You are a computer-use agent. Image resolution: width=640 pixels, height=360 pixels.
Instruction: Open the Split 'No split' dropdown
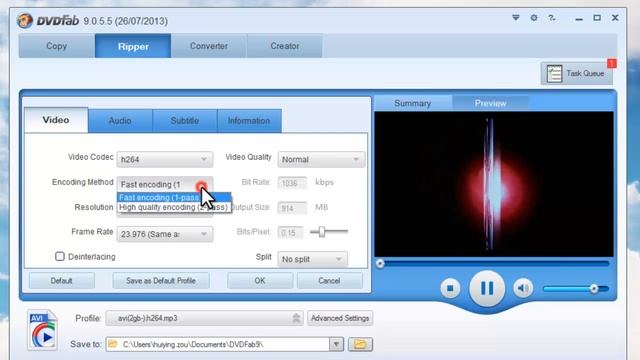pos(312,259)
